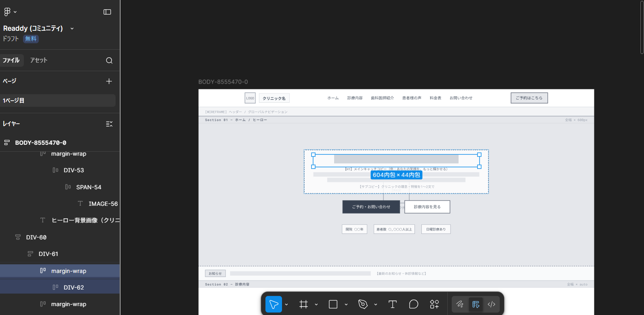This screenshot has width=644, height=315.
Task: Switch to the アセット tab
Action: click(x=39, y=60)
